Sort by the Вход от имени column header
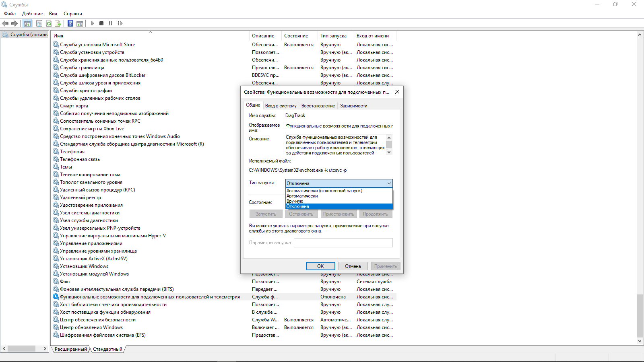The width and height of the screenshot is (644, 362). (x=375, y=36)
